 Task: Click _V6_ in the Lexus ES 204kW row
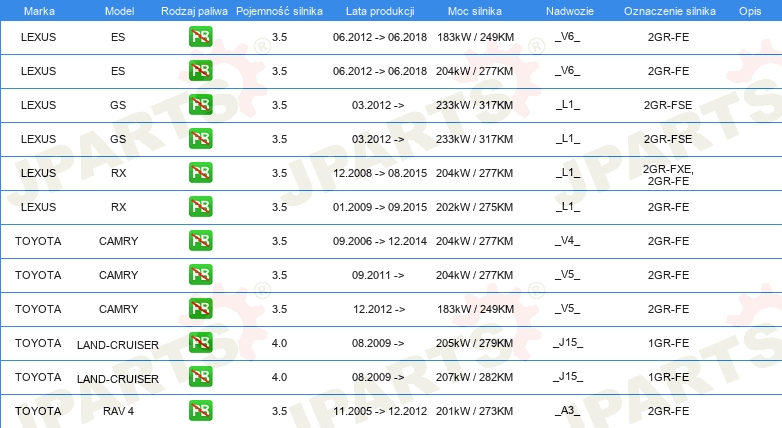click(x=568, y=71)
